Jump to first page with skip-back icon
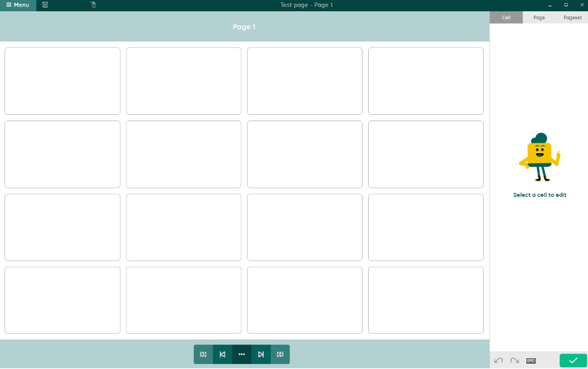 click(x=204, y=355)
